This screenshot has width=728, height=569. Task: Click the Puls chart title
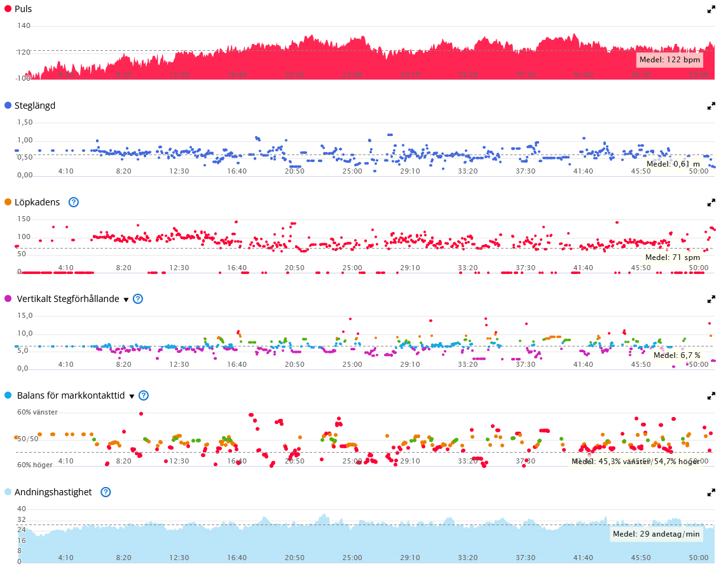pos(24,9)
